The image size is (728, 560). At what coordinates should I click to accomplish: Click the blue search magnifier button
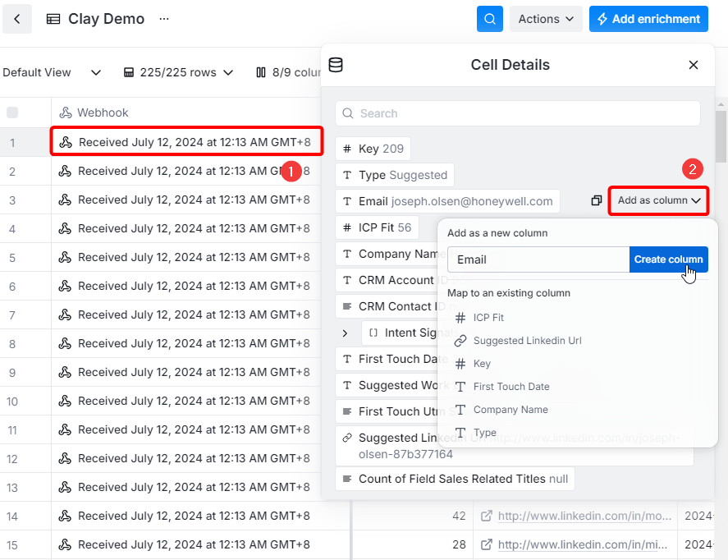(x=490, y=19)
